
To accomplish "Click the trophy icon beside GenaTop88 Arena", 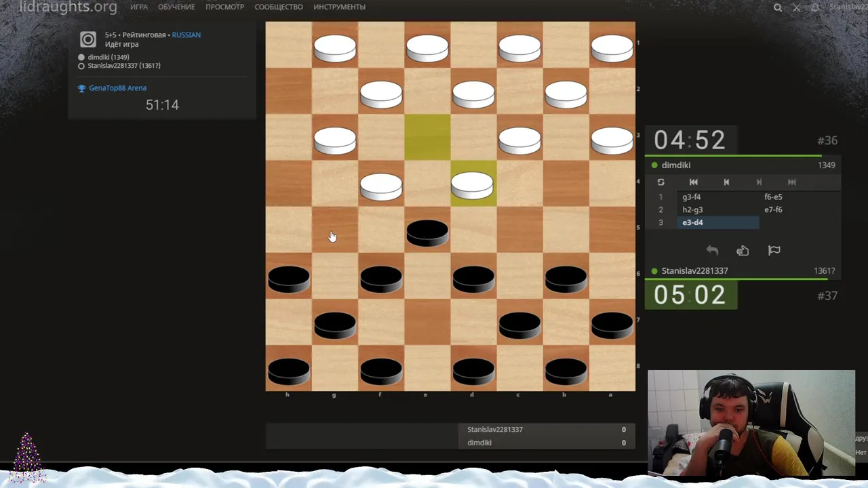I will tap(81, 88).
